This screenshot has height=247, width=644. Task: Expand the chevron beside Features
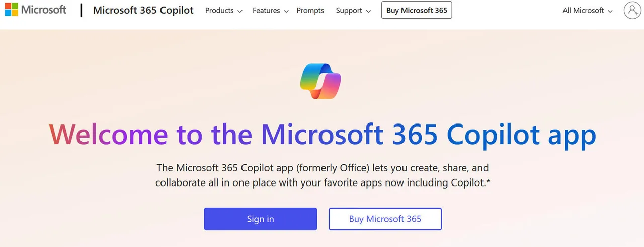(x=286, y=11)
